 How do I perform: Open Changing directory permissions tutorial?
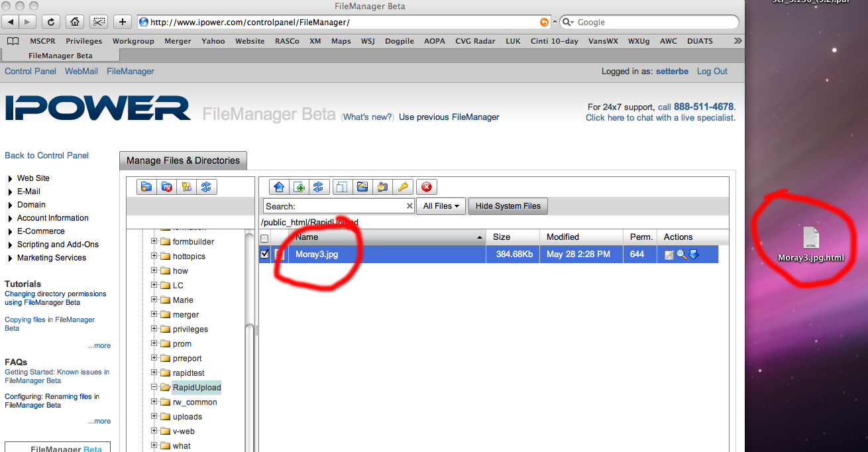tap(55, 298)
